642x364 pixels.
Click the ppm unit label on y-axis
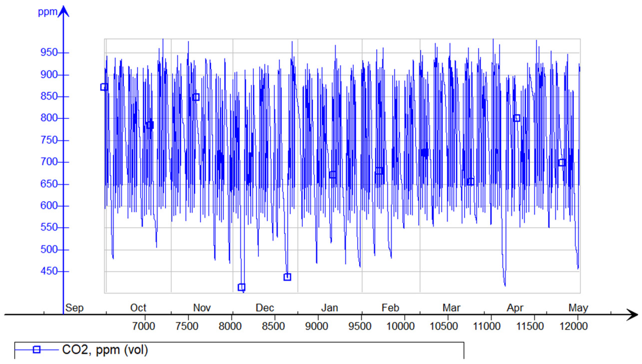[x=48, y=12]
